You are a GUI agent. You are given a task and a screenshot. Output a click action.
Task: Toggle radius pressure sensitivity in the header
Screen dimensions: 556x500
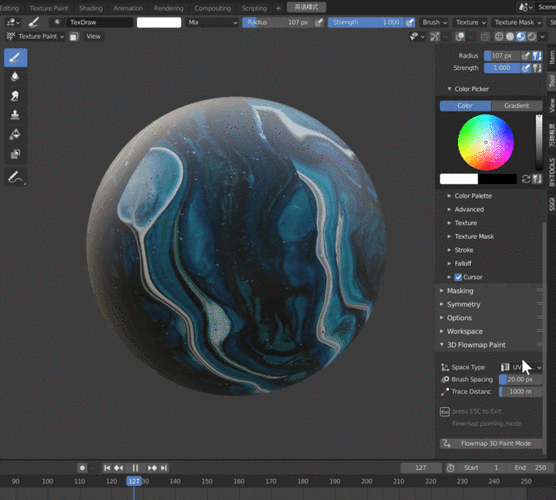coord(319,22)
